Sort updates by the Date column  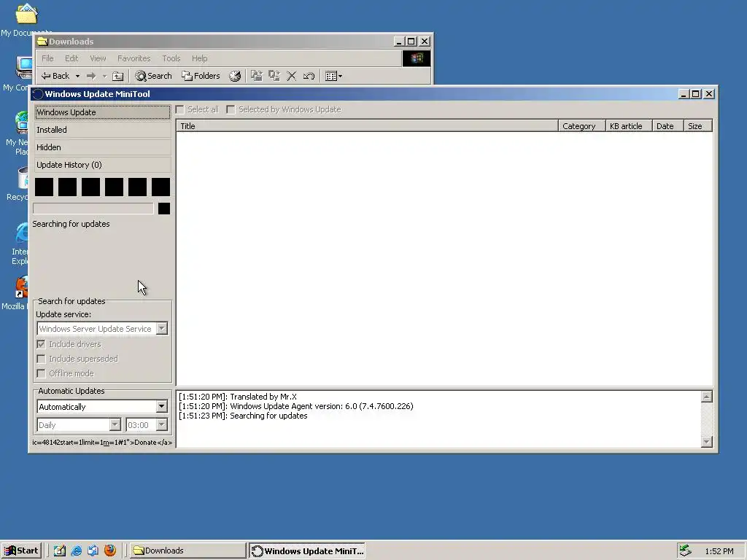[668, 126]
